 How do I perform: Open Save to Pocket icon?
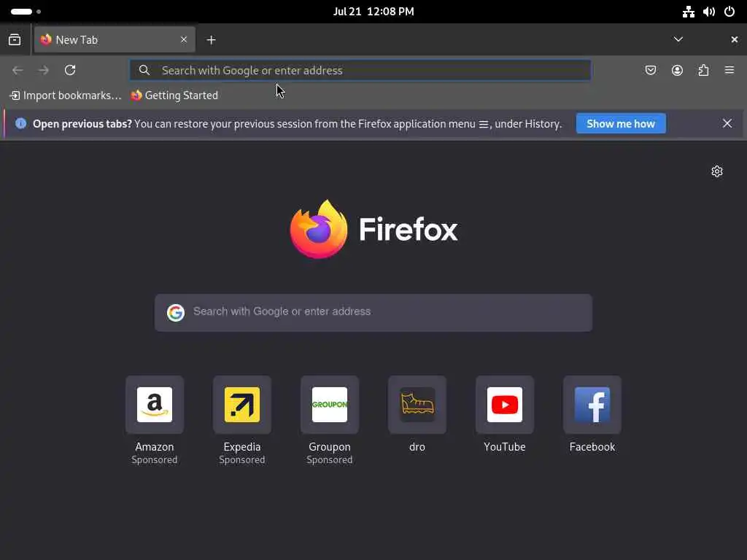[651, 71]
